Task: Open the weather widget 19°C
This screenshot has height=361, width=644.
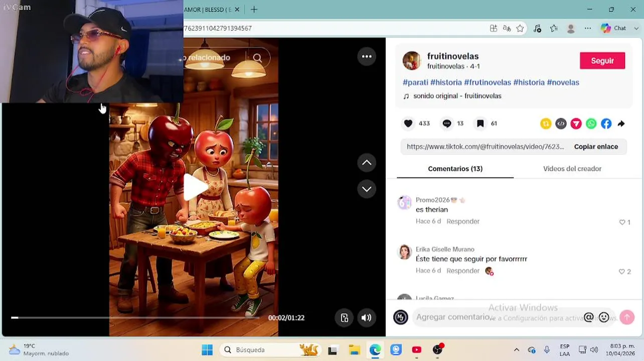Action: (38, 349)
